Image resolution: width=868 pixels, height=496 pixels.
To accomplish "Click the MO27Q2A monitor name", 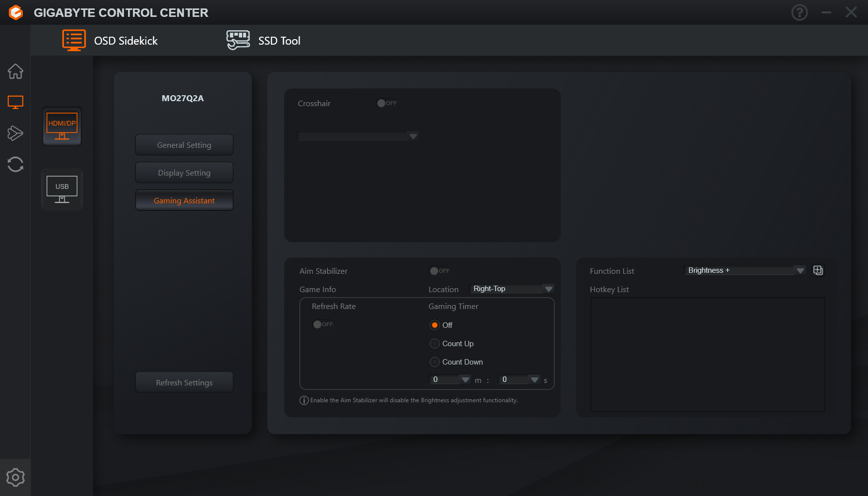I will point(183,98).
